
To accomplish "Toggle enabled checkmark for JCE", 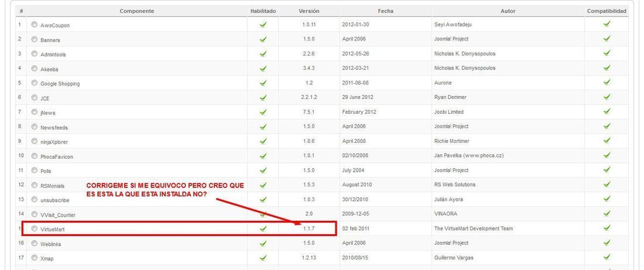I will pyautogui.click(x=263, y=98).
